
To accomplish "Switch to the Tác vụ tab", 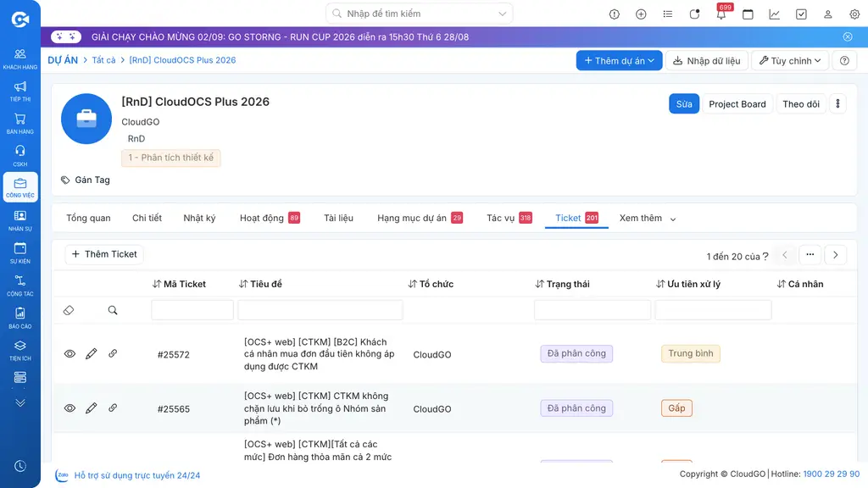I will click(x=509, y=218).
